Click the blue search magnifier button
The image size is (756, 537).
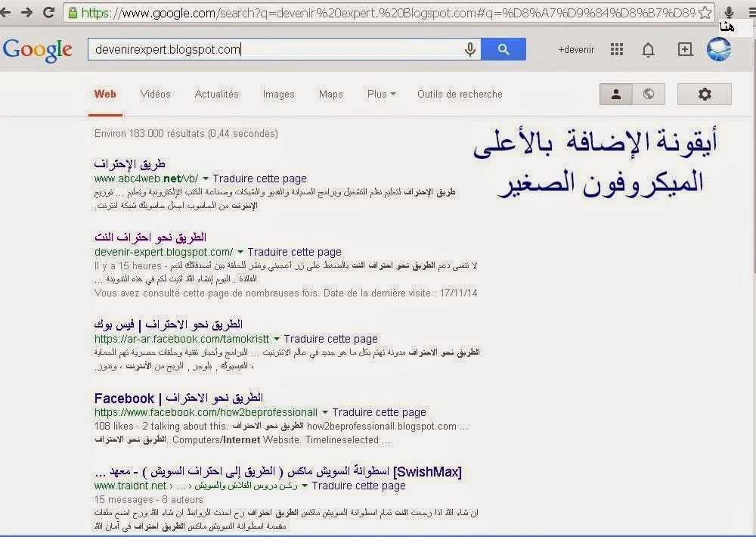pos(503,49)
